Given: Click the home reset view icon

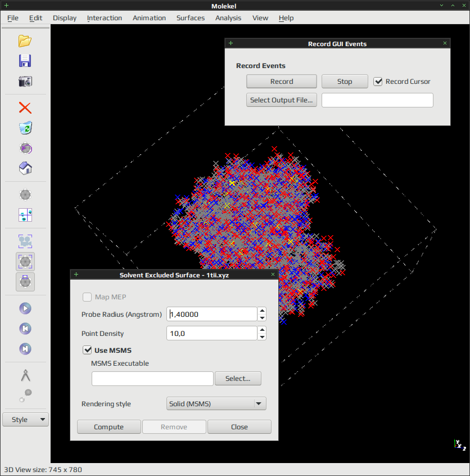Looking at the screenshot, I should click(x=25, y=168).
